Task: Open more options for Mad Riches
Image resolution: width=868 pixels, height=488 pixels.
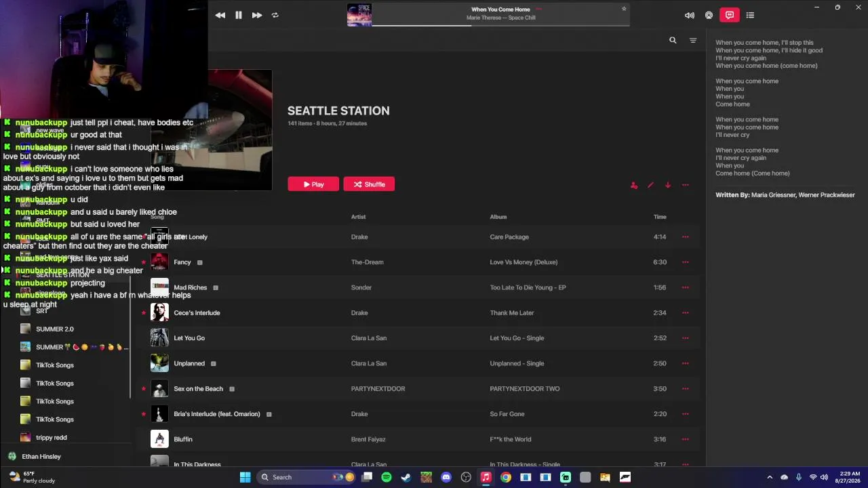Action: (686, 287)
